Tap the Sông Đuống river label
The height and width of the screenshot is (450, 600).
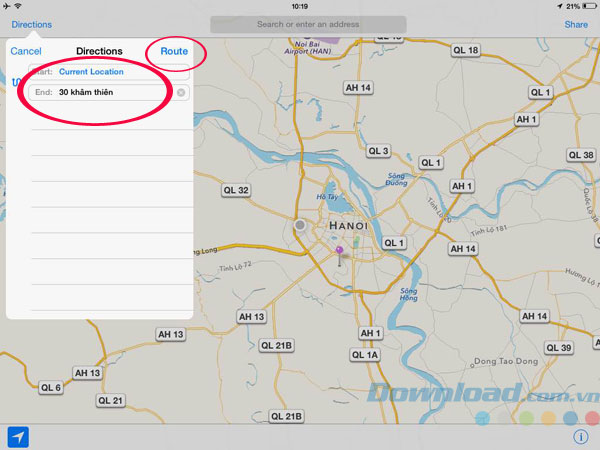pos(396,179)
